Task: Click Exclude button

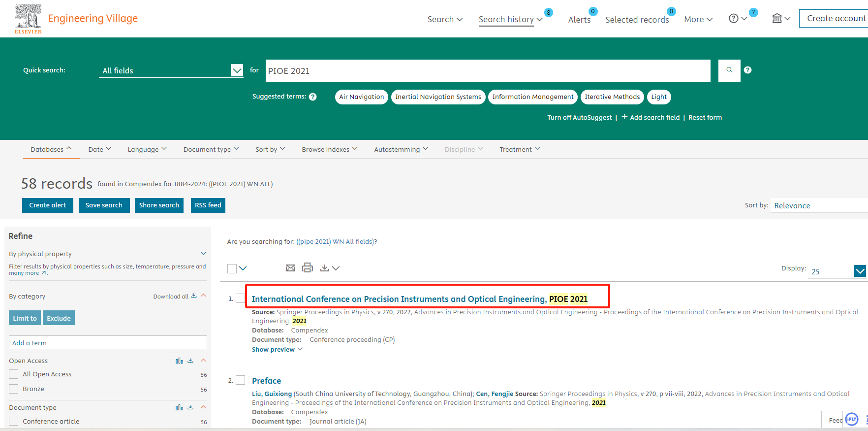Action: point(59,318)
